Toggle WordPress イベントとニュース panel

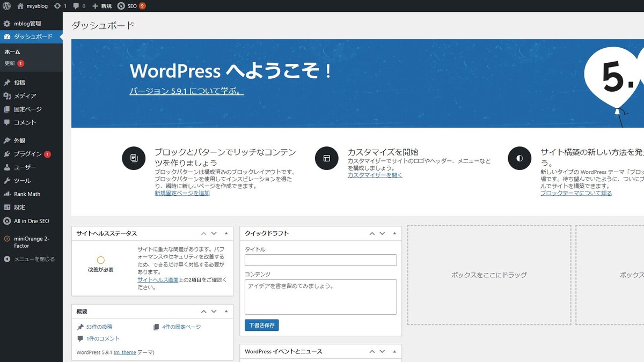tap(394, 352)
